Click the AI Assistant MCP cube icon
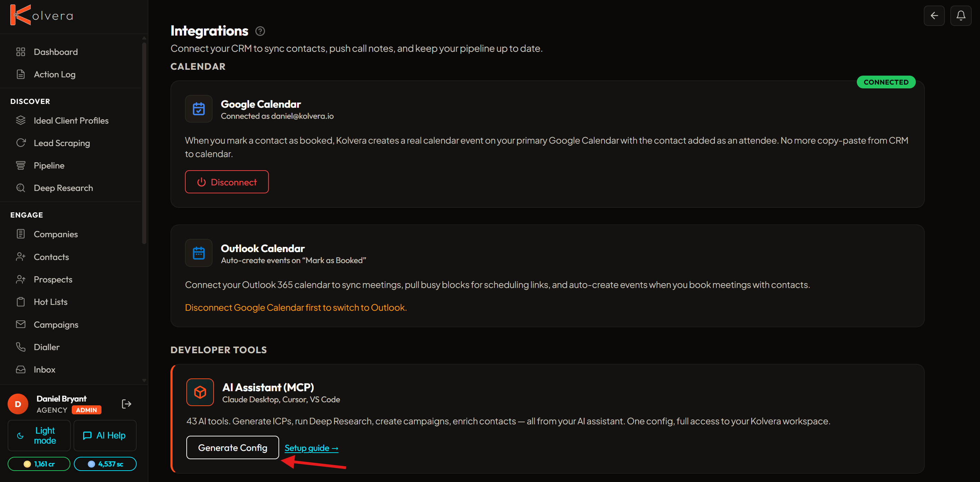This screenshot has height=482, width=980. [x=200, y=392]
